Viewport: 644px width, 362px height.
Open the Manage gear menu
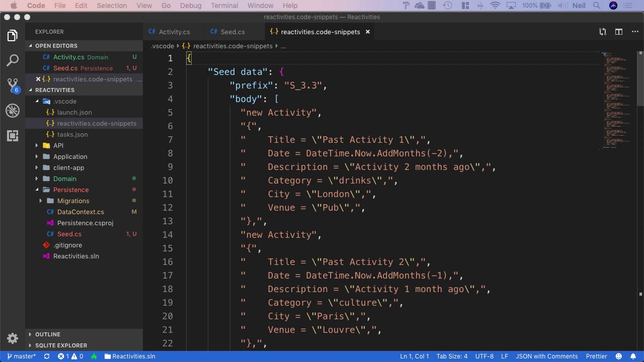click(13, 338)
